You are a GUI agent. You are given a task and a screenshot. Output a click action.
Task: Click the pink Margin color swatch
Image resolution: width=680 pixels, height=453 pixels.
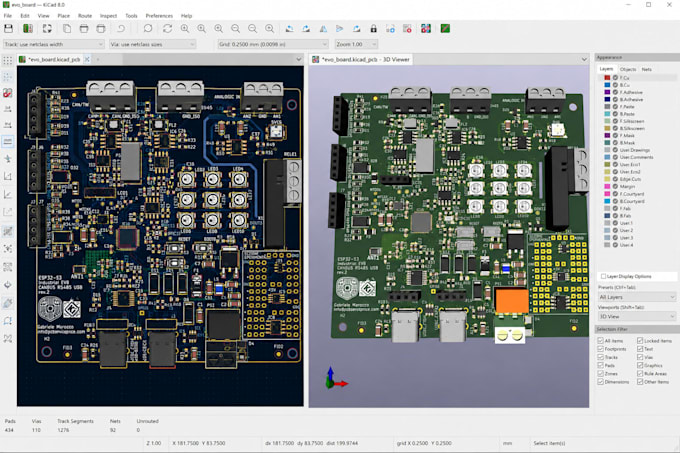coord(607,186)
